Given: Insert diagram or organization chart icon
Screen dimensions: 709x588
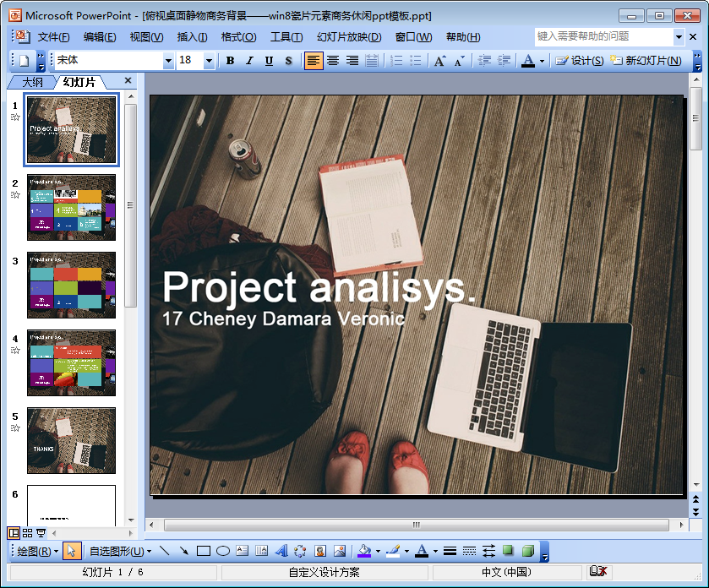Looking at the screenshot, I should 301,551.
